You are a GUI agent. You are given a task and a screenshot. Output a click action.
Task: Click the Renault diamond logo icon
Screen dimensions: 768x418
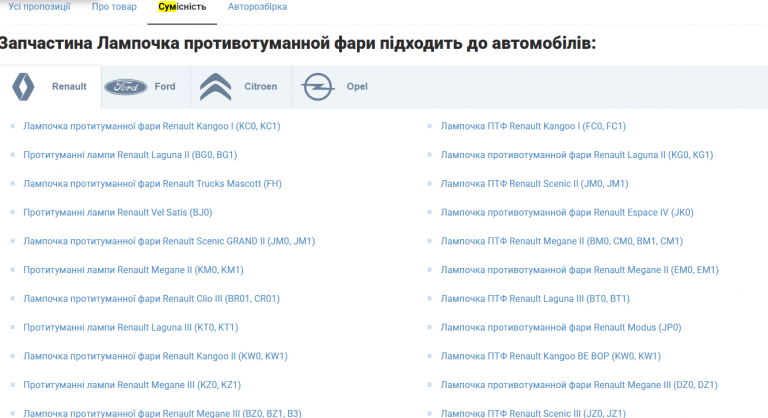tap(23, 87)
